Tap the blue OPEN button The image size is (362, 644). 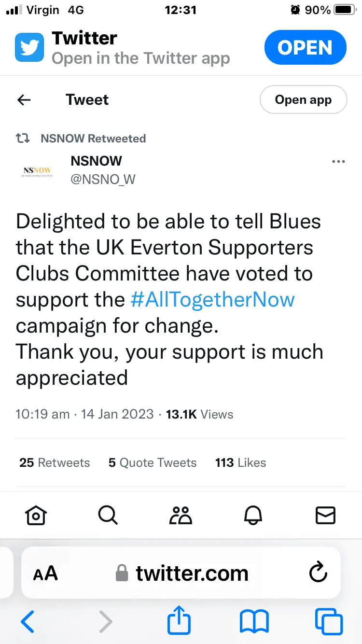[x=305, y=48]
